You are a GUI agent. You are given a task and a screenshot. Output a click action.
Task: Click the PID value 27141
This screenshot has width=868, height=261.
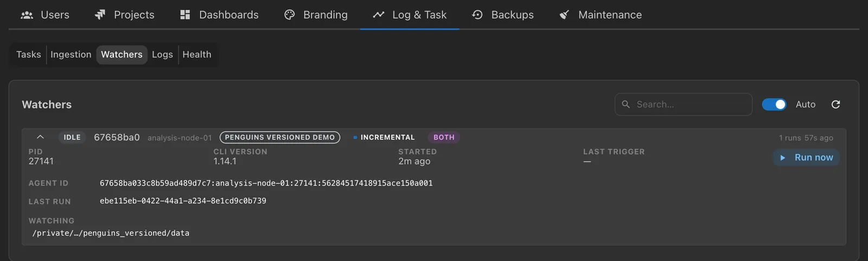pyautogui.click(x=41, y=161)
